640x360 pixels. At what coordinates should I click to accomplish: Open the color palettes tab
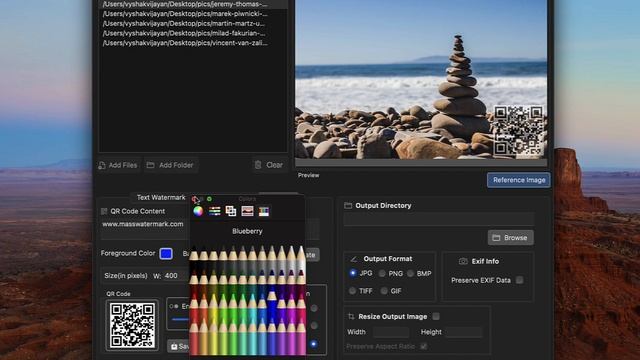click(x=231, y=211)
